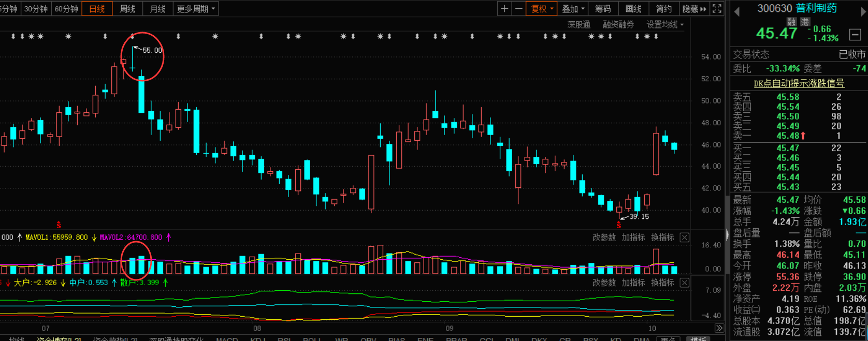Open the 设置均线 moving average dropdown
The image size is (868, 341).
664,25
